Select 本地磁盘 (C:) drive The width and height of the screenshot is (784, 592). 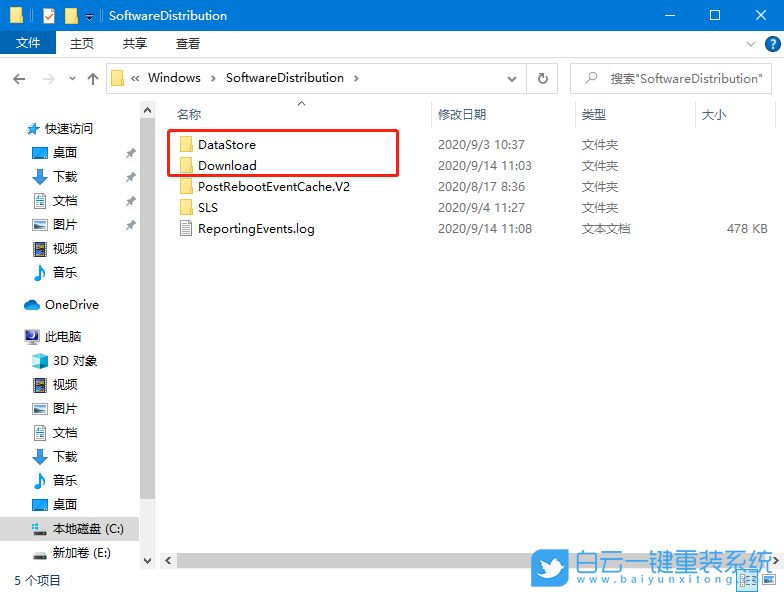point(70,528)
